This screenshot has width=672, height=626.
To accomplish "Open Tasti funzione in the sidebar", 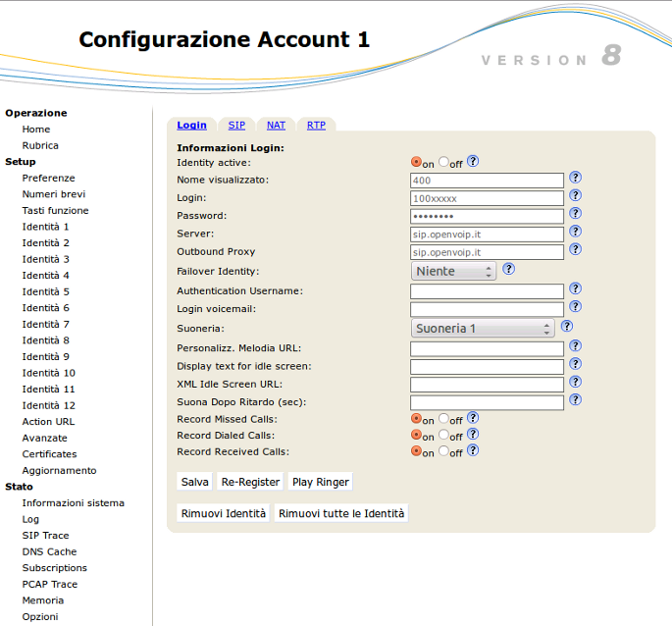I will point(55,211).
